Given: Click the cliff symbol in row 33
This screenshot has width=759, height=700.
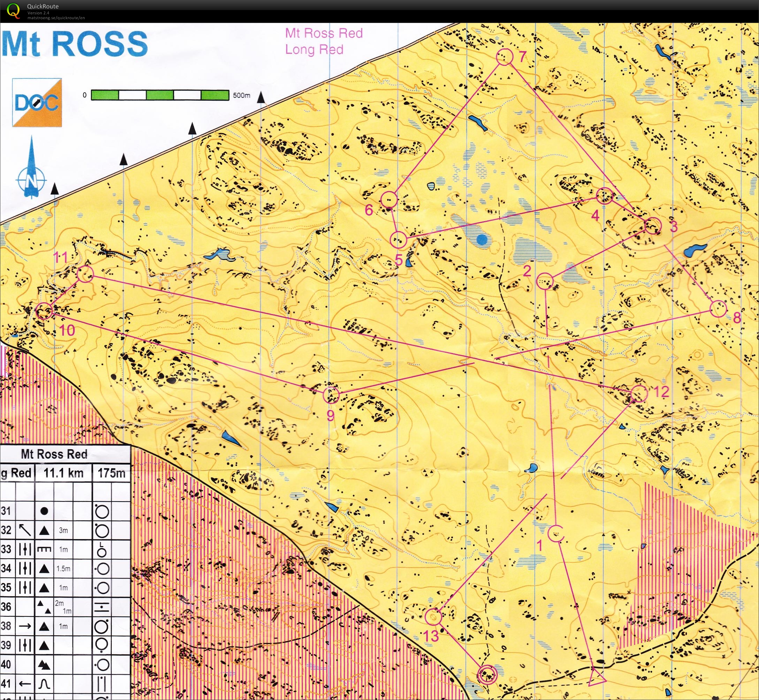Looking at the screenshot, I should 44,549.
